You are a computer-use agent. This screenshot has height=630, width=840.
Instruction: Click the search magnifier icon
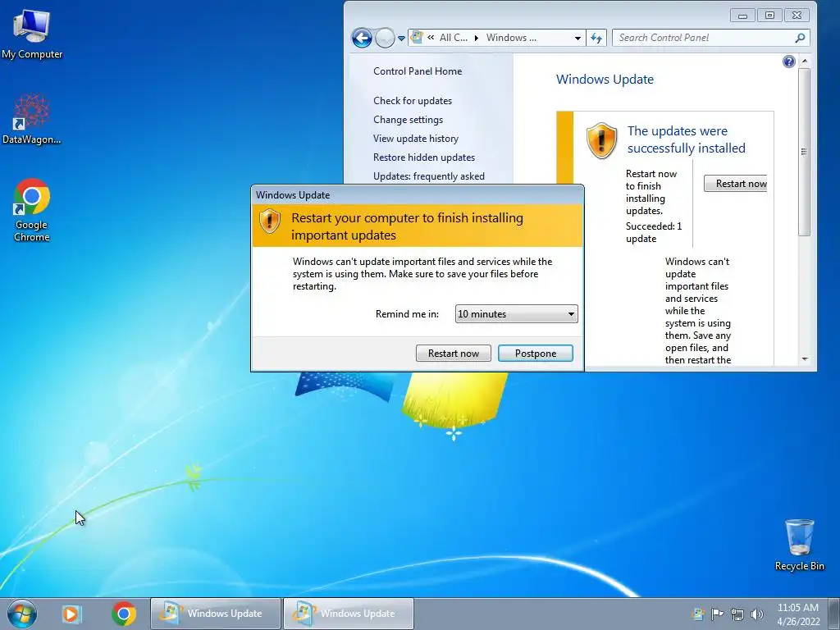(800, 38)
